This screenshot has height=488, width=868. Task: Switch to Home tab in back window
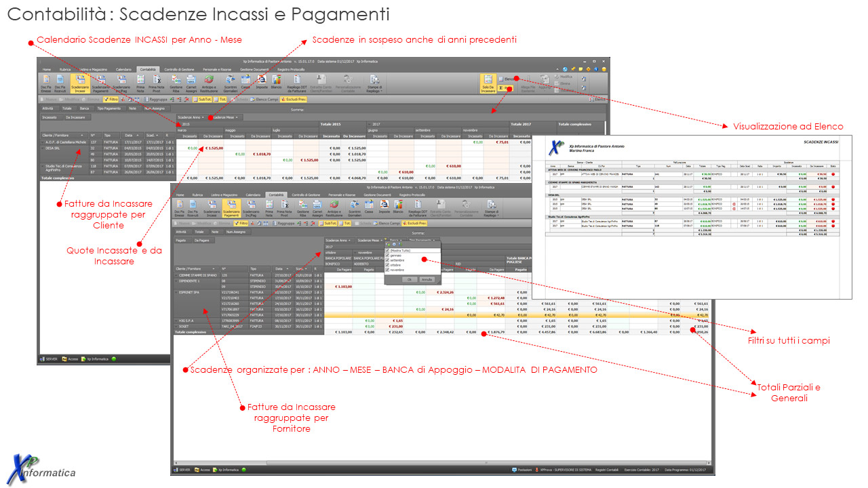click(47, 70)
